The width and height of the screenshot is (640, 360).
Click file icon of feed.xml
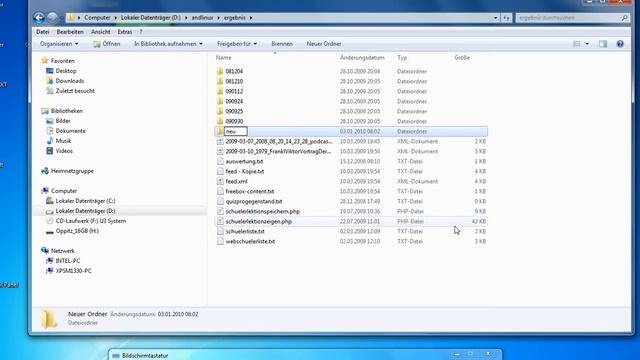[220, 181]
